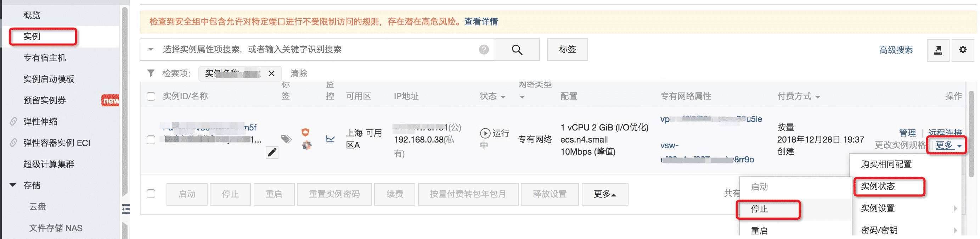The width and height of the screenshot is (980, 239).
Task: Click the help question mark in search box
Action: (x=484, y=50)
